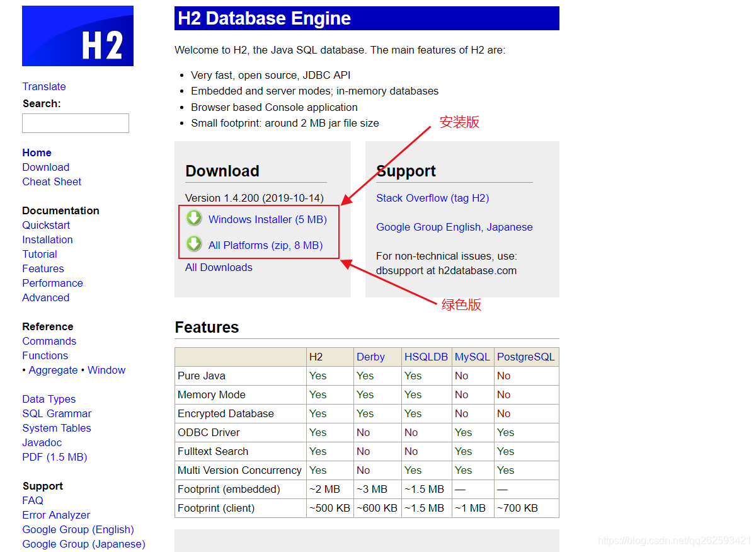Click 'Footprint (embedded)' row label
The image size is (756, 552).
(x=227, y=489)
